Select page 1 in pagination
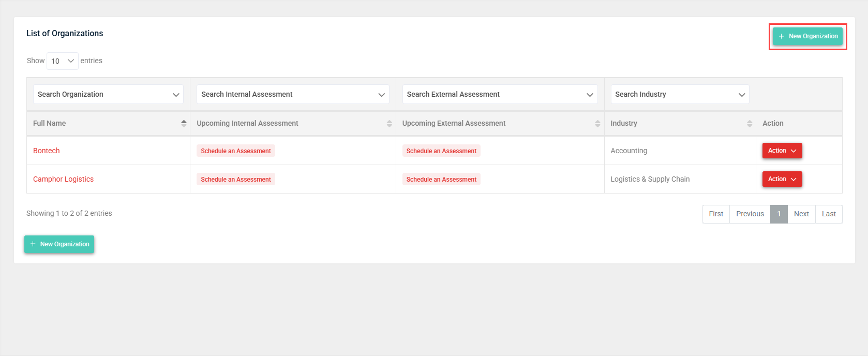The width and height of the screenshot is (868, 356). click(x=779, y=214)
